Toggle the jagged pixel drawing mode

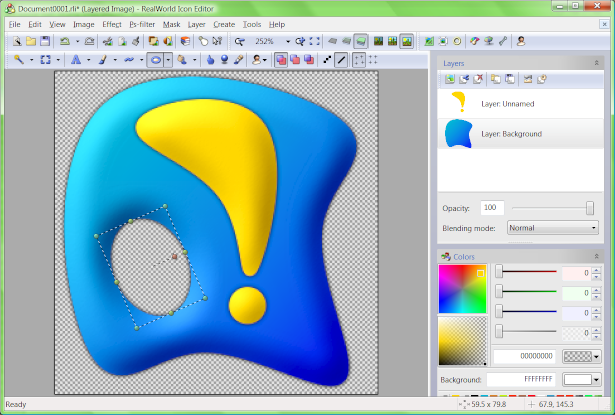[328, 60]
